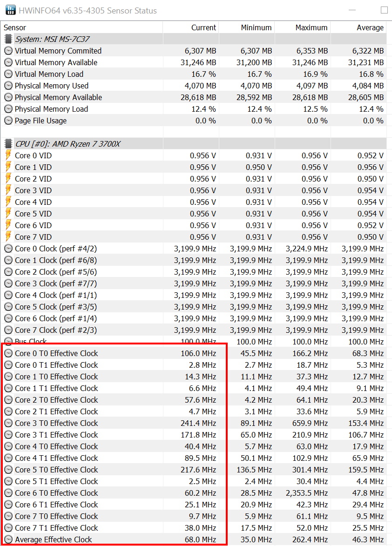This screenshot has height=546, width=392.
Task: Click the 28,592 MB minimum value
Action: pyautogui.click(x=255, y=97)
